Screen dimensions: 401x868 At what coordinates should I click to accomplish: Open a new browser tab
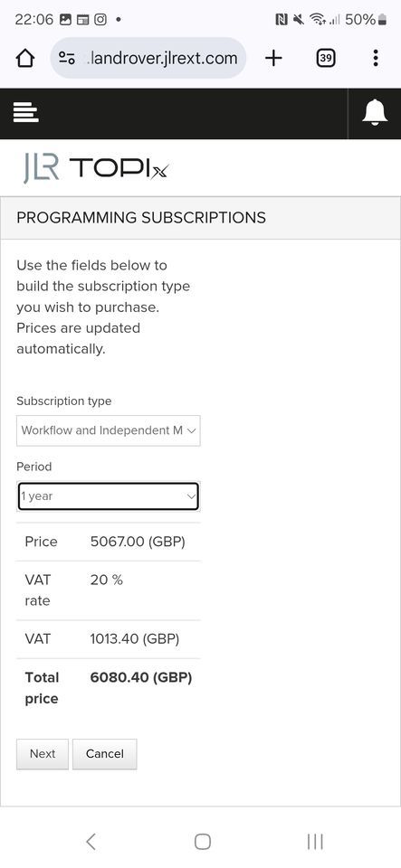click(273, 58)
